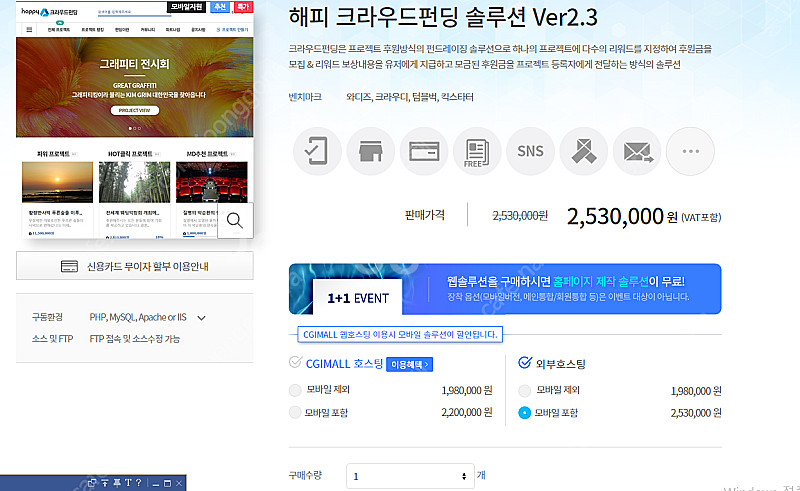This screenshot has width=800, height=491.
Task: Click 'FTP 접속 및 소스수정 가능' text
Action: pyautogui.click(x=135, y=339)
